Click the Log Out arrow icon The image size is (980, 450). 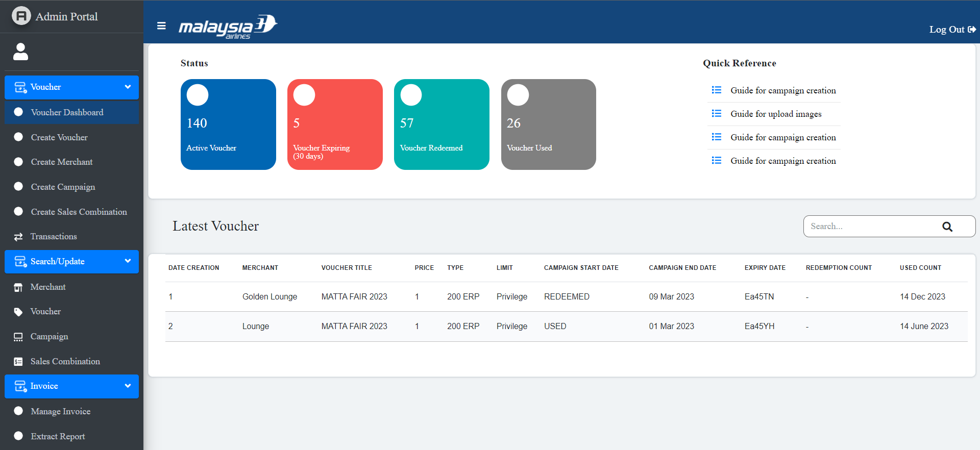tap(972, 30)
